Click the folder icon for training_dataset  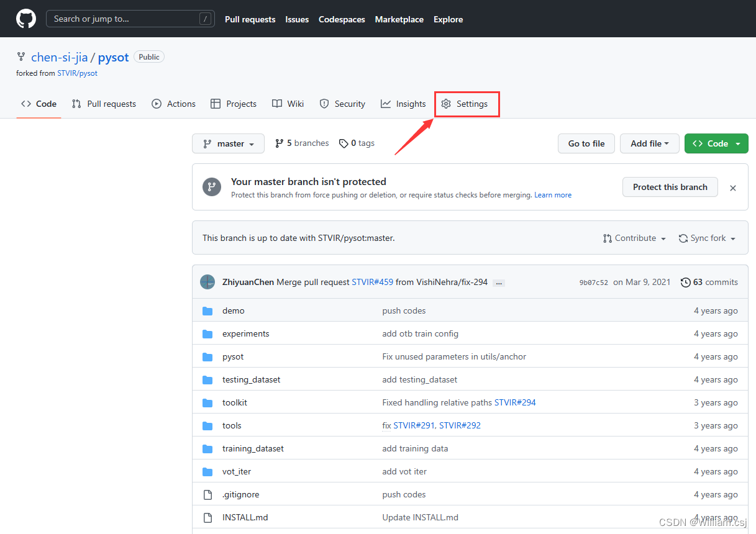click(207, 448)
